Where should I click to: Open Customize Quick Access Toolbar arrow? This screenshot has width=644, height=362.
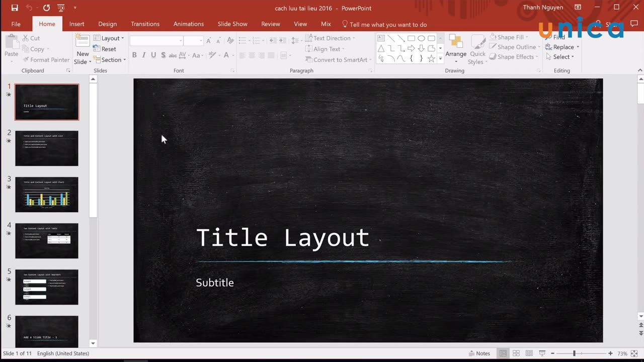coord(75,8)
